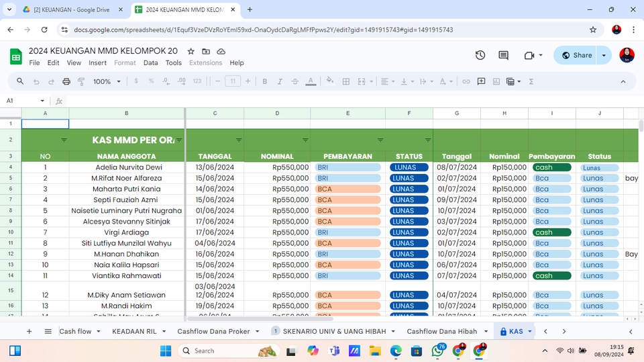644x362 pixels.
Task: Open the 100% zoom dropdown
Action: [107, 81]
